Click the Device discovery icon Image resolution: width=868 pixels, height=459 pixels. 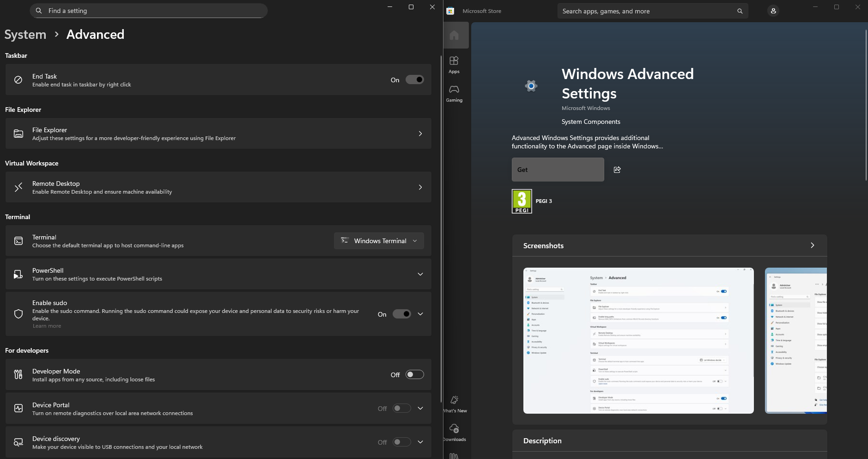point(18,442)
